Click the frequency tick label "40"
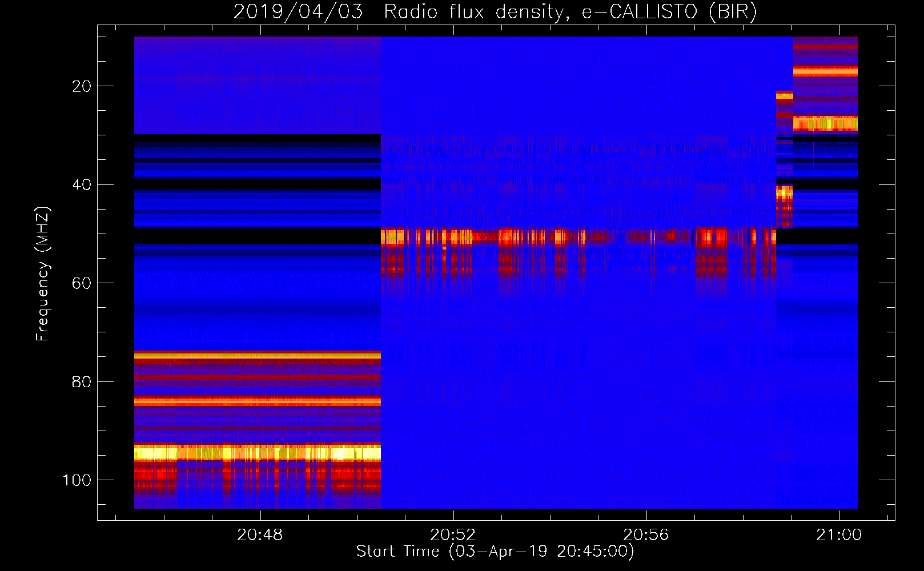924x571 pixels. coord(82,185)
